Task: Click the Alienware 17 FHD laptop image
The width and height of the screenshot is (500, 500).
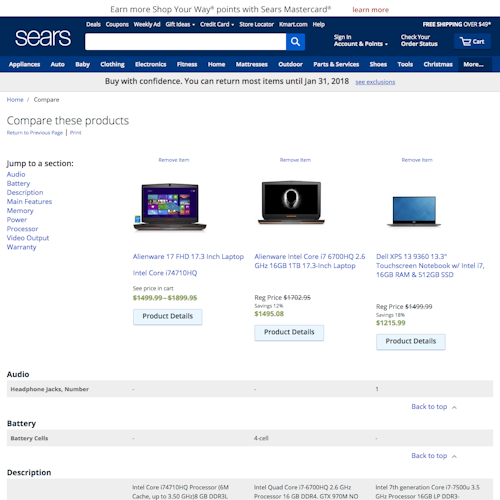Action: [x=170, y=206]
